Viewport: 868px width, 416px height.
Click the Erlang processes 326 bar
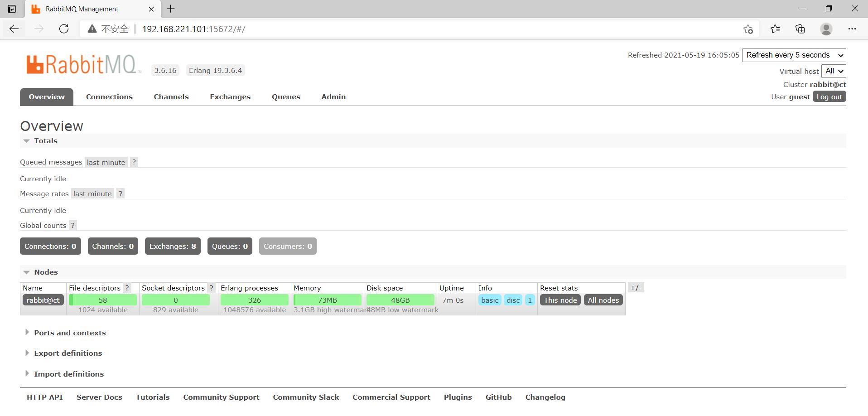255,300
